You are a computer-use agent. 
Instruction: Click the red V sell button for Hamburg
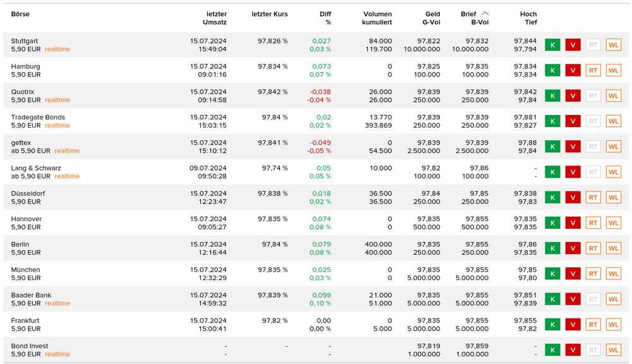[x=573, y=70]
